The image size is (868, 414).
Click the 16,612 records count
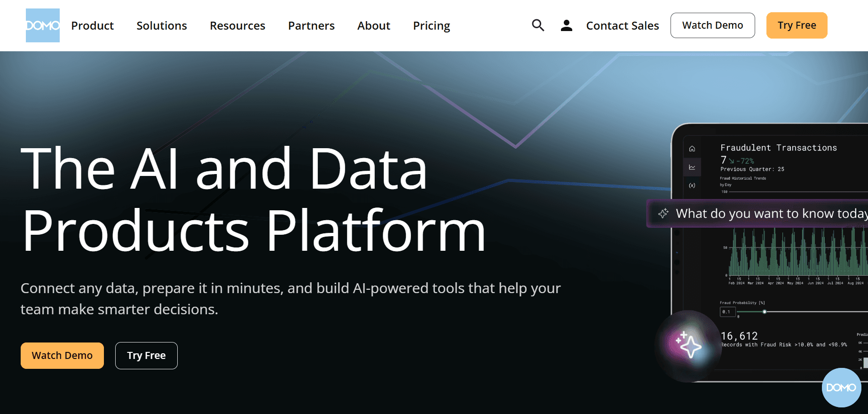(739, 336)
